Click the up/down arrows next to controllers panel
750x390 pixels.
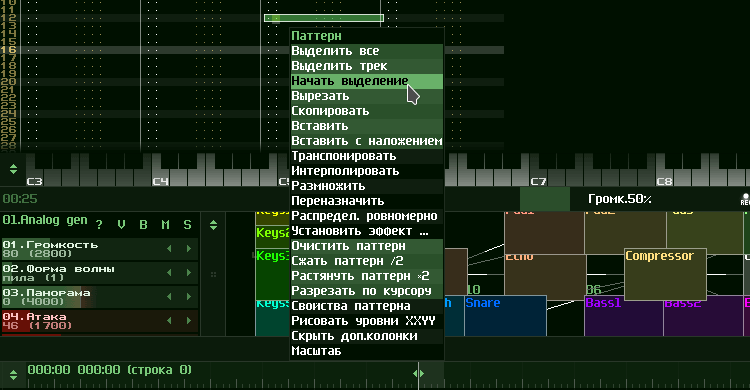[213, 225]
